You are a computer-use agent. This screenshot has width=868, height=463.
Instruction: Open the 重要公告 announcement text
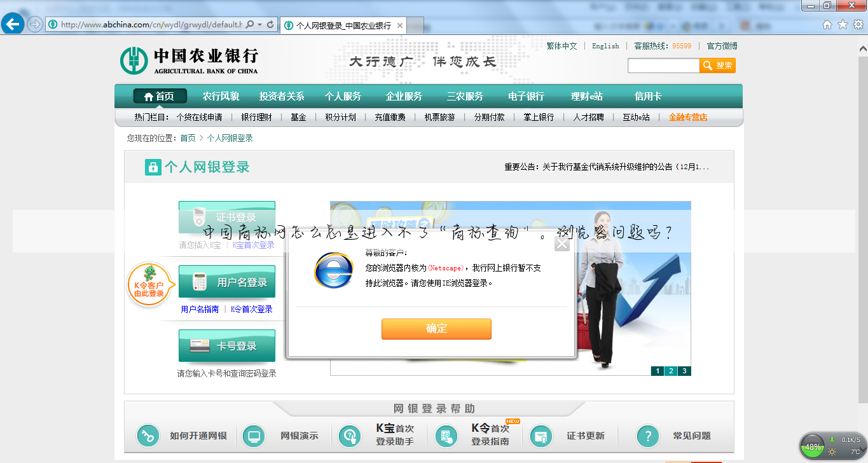pyautogui.click(x=607, y=167)
